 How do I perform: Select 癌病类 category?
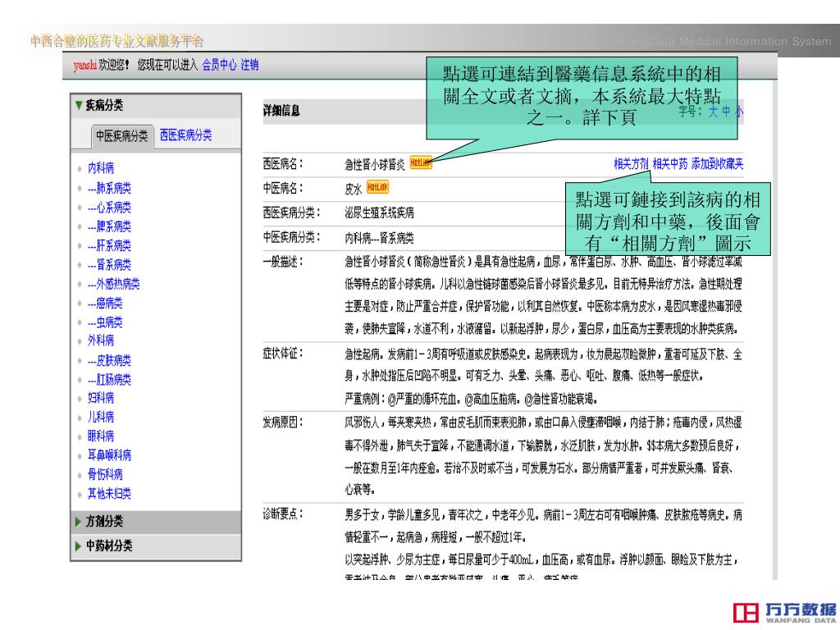[x=105, y=304]
